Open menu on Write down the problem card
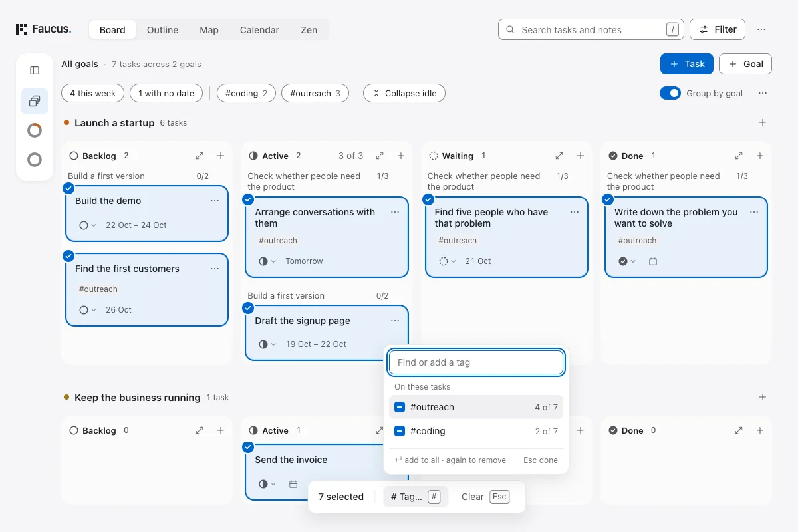 pyautogui.click(x=754, y=212)
